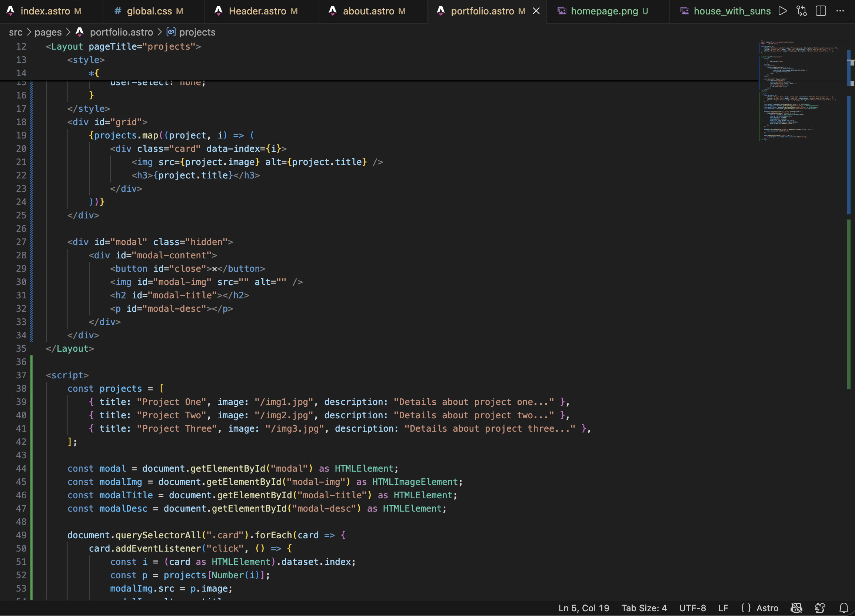
Task: Change indentation via Tab Size: 4
Action: click(x=644, y=608)
